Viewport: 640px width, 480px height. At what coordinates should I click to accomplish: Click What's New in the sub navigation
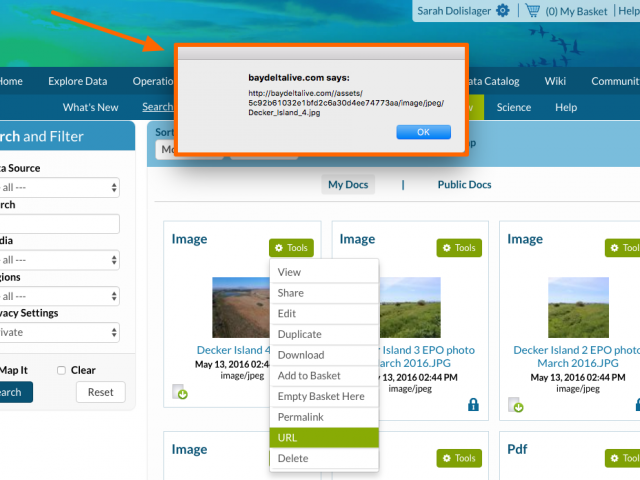tap(91, 107)
